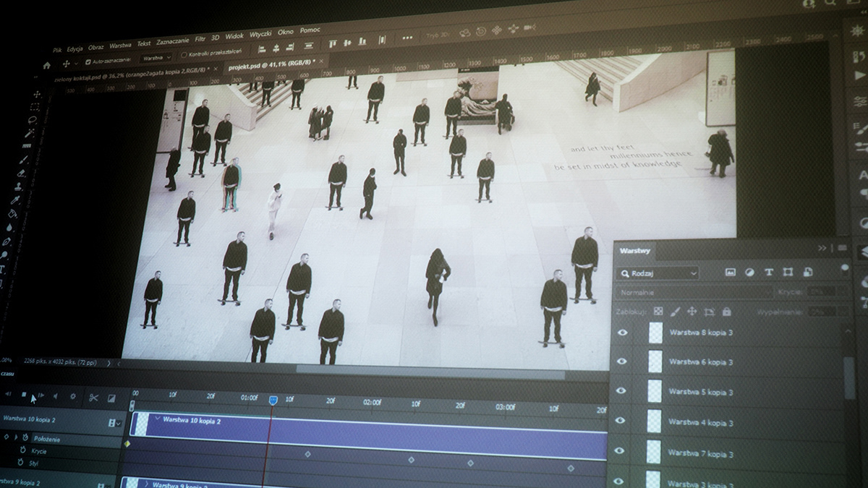Lock all padlock icon in Warstwy

click(x=726, y=312)
